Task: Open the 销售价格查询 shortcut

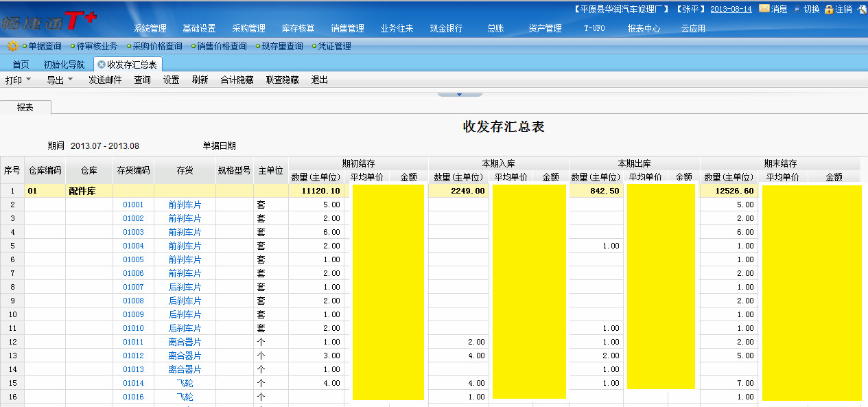Action: point(222,46)
